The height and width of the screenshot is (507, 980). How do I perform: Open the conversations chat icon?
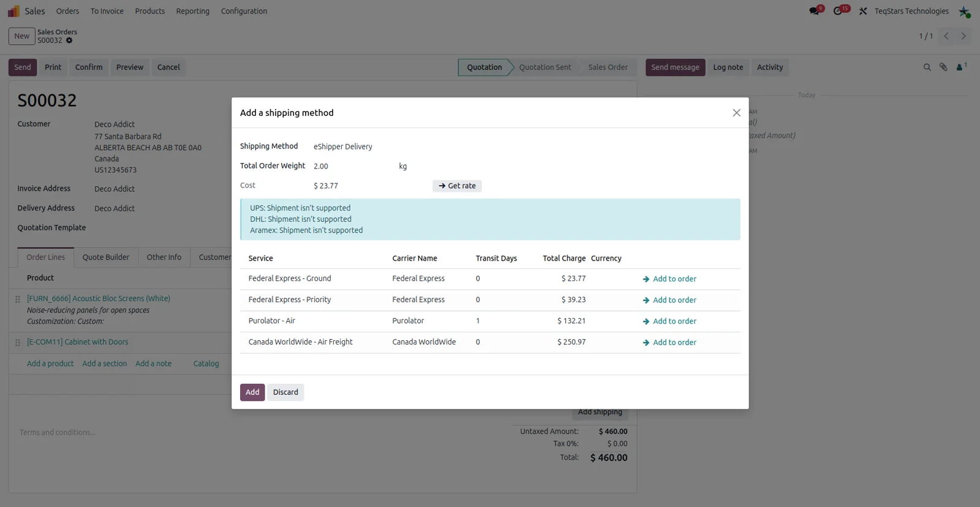tap(814, 11)
